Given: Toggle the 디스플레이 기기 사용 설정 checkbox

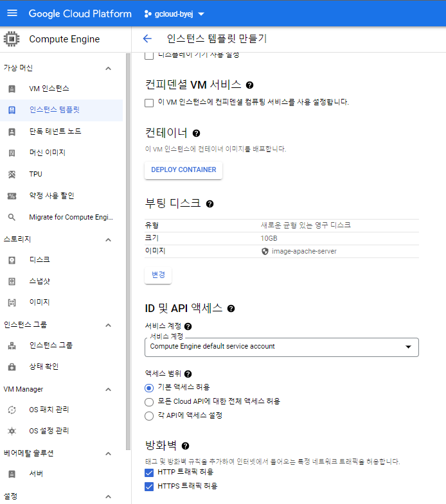Looking at the screenshot, I should coord(149,56).
